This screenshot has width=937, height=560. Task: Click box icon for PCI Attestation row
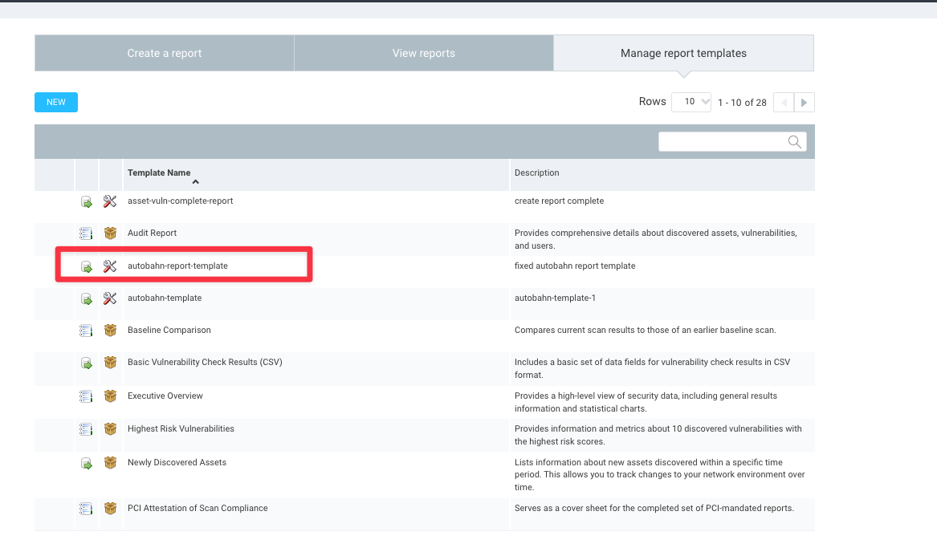[110, 508]
